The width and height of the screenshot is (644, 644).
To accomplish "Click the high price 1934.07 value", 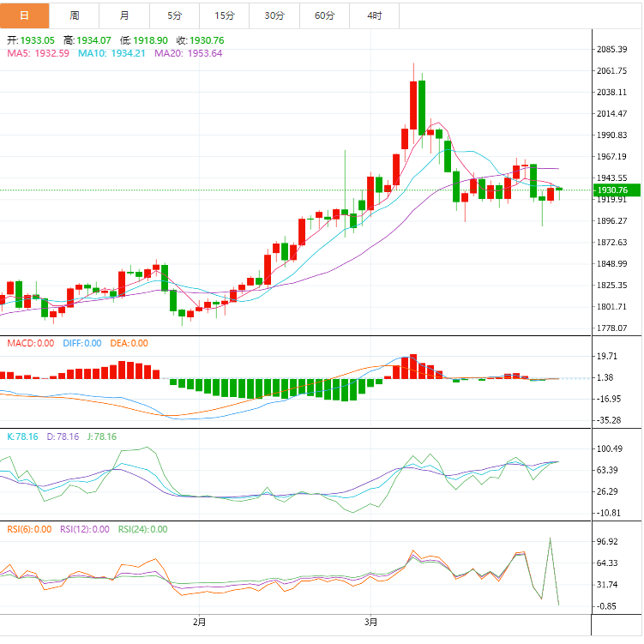I will (x=93, y=40).
